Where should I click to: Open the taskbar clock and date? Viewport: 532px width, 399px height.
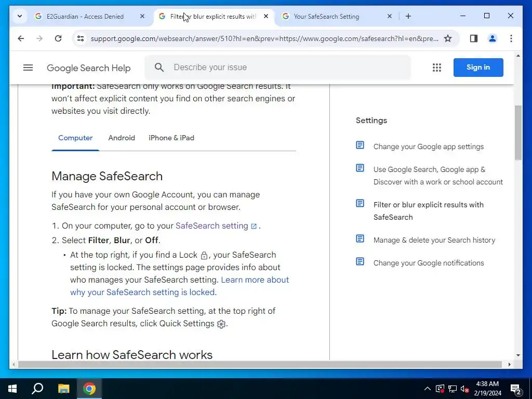[487, 389]
